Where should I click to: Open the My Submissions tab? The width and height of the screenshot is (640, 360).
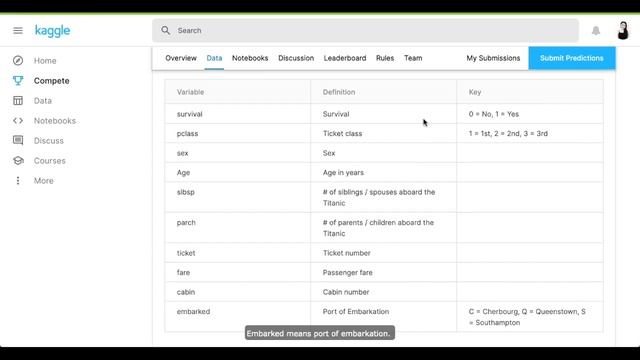(493, 58)
